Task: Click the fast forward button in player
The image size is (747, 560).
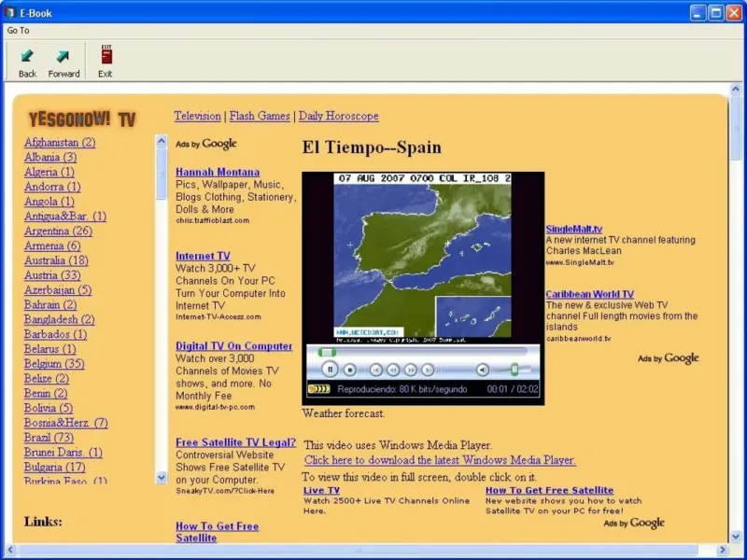Action: click(x=411, y=370)
